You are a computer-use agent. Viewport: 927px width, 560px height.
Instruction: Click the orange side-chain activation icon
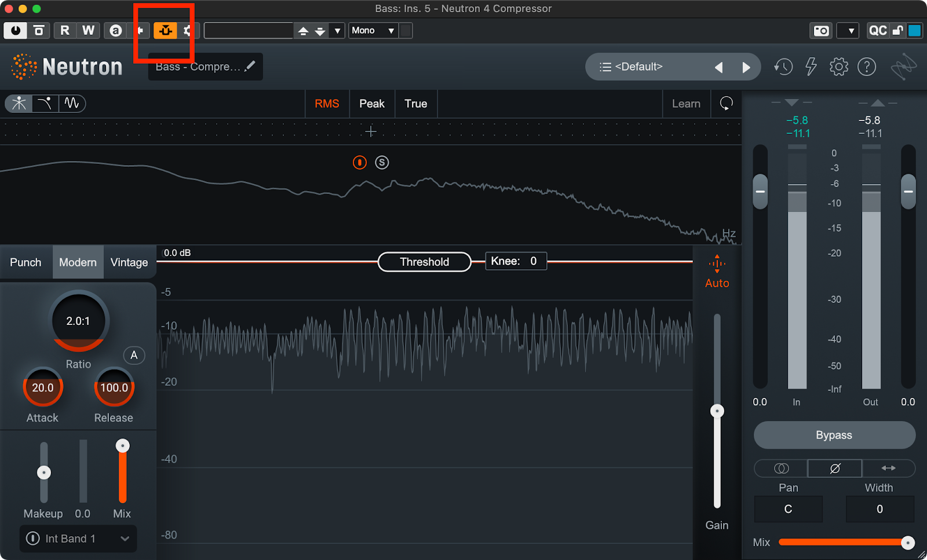(x=165, y=30)
